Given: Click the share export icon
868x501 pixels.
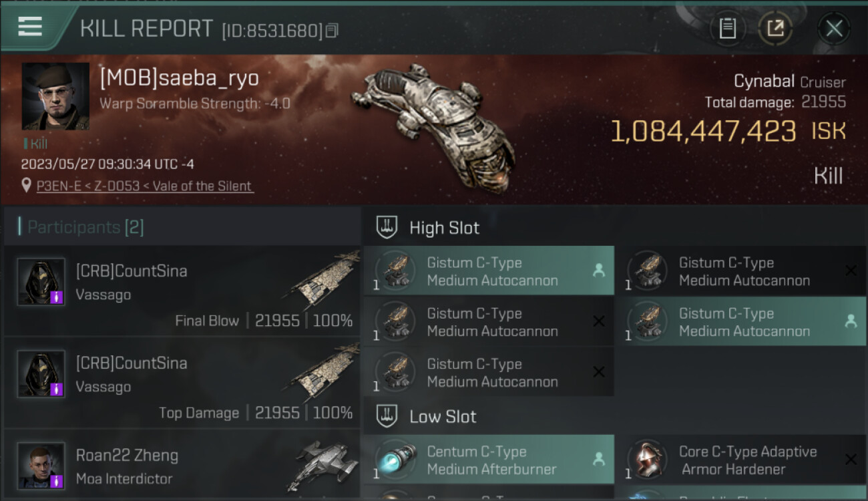Looking at the screenshot, I should coord(775,29).
